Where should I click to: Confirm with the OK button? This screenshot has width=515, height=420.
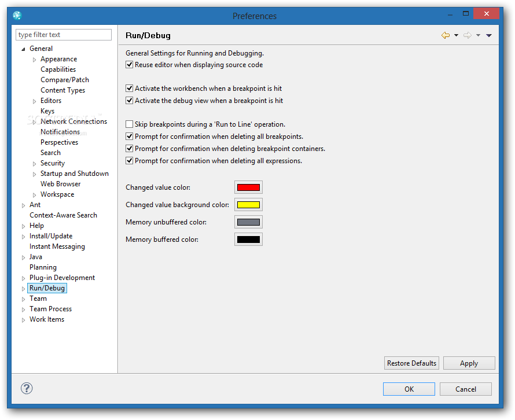409,389
